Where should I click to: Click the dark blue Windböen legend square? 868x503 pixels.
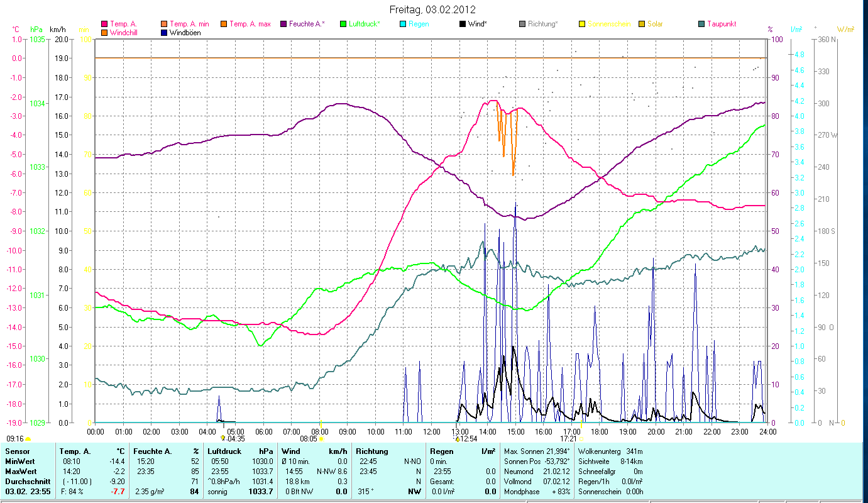tap(164, 33)
